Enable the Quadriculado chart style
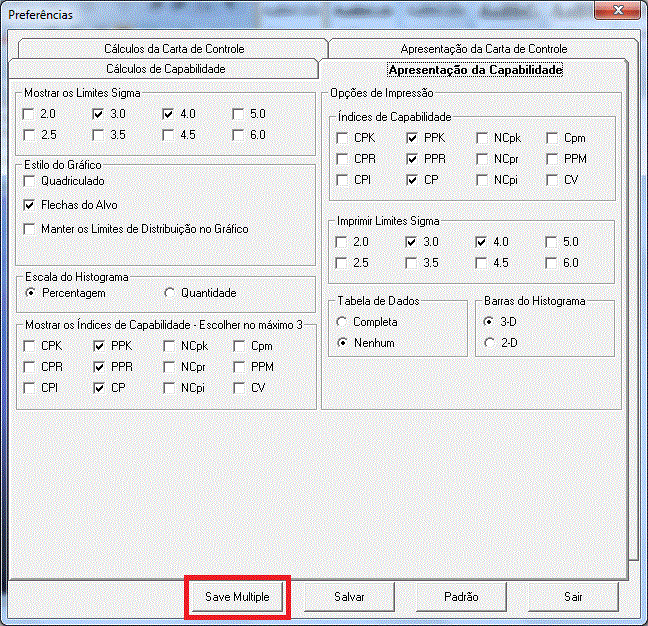Image resolution: width=648 pixels, height=626 pixels. tap(29, 181)
